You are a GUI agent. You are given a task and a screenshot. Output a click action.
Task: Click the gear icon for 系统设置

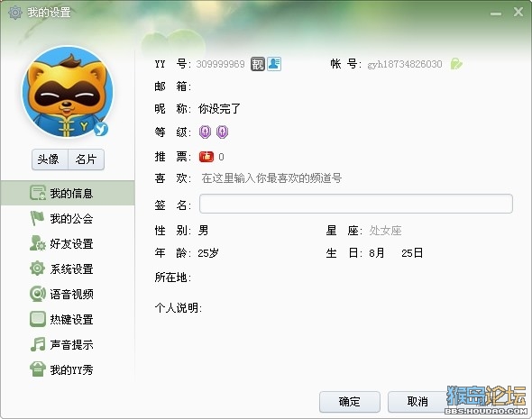37,269
